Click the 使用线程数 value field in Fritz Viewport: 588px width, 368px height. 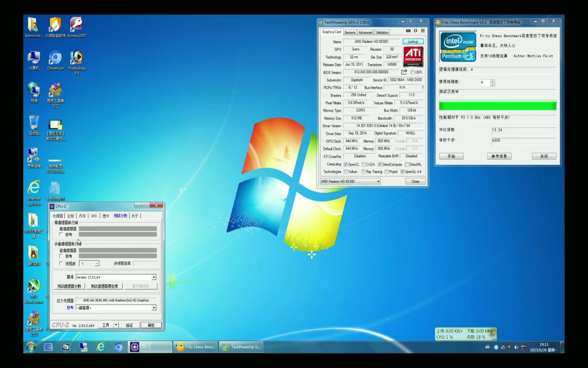coord(485,82)
